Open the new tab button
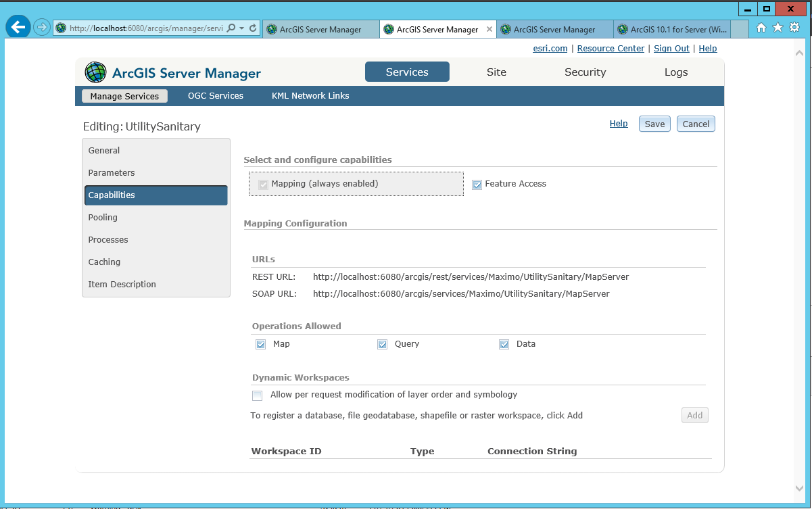Image resolution: width=812 pixels, height=509 pixels. tap(740, 29)
